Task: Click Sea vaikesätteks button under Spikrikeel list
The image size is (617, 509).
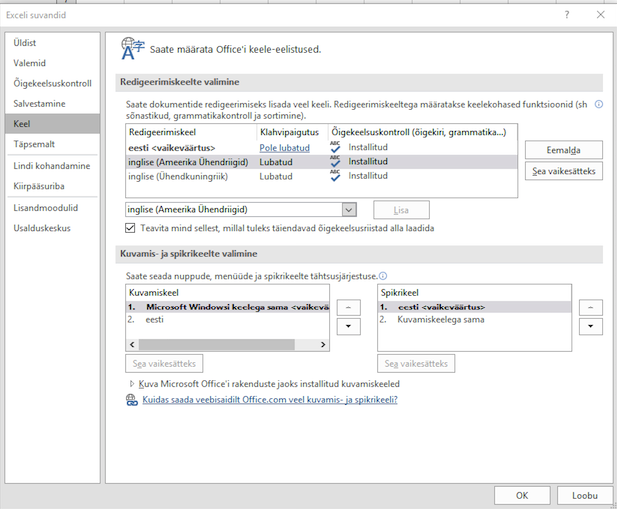Action: click(x=416, y=363)
